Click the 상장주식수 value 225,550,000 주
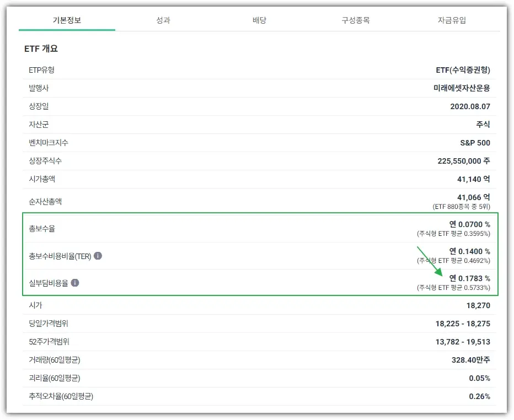 (x=463, y=161)
